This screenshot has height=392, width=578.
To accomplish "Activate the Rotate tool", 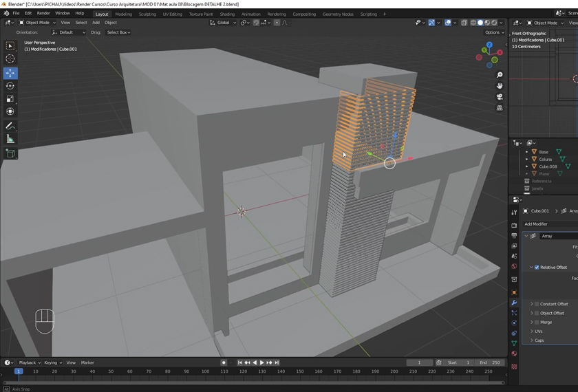I will [x=10, y=86].
